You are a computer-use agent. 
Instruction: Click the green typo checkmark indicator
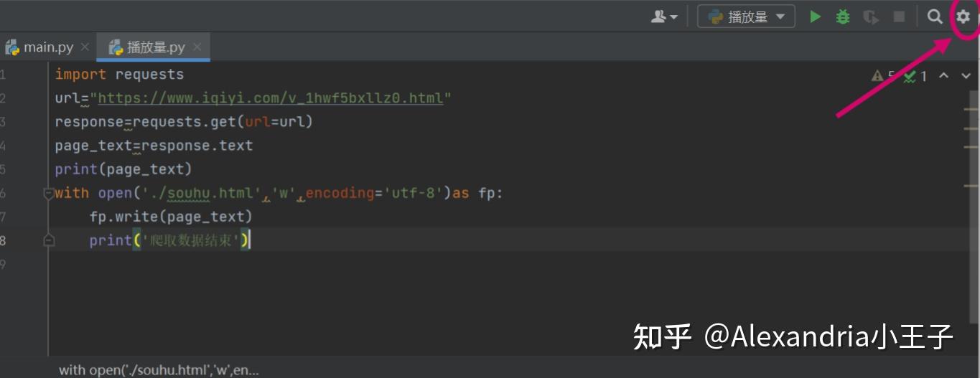click(915, 75)
